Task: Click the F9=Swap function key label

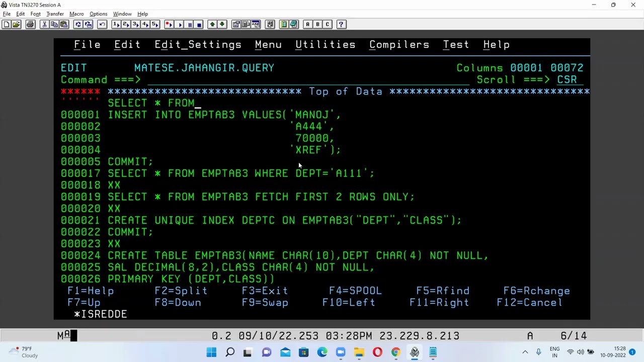Action: pos(265,303)
